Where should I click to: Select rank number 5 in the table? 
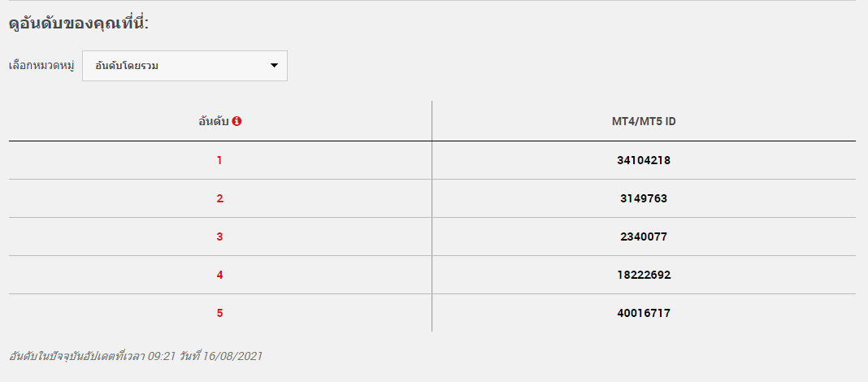[219, 314]
